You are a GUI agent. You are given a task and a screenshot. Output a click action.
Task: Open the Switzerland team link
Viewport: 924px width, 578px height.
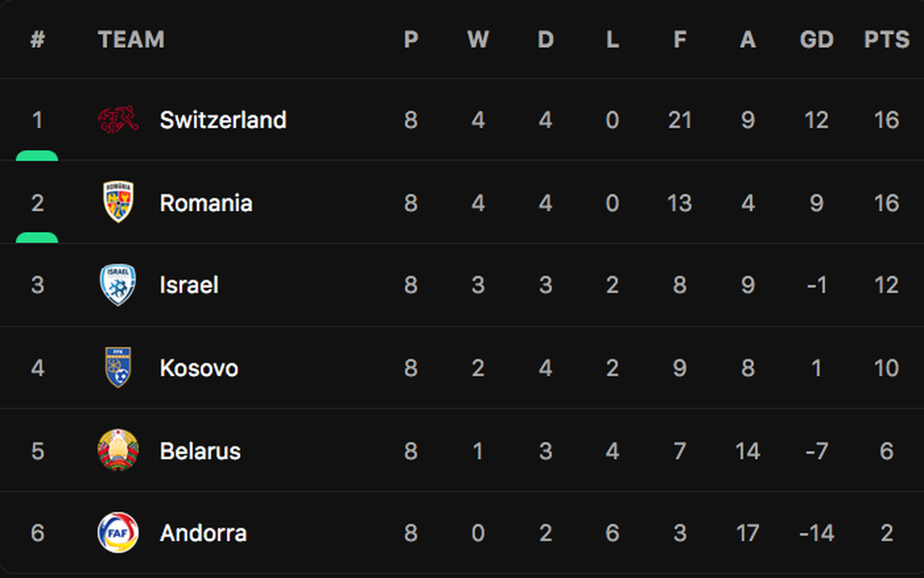[x=223, y=120]
